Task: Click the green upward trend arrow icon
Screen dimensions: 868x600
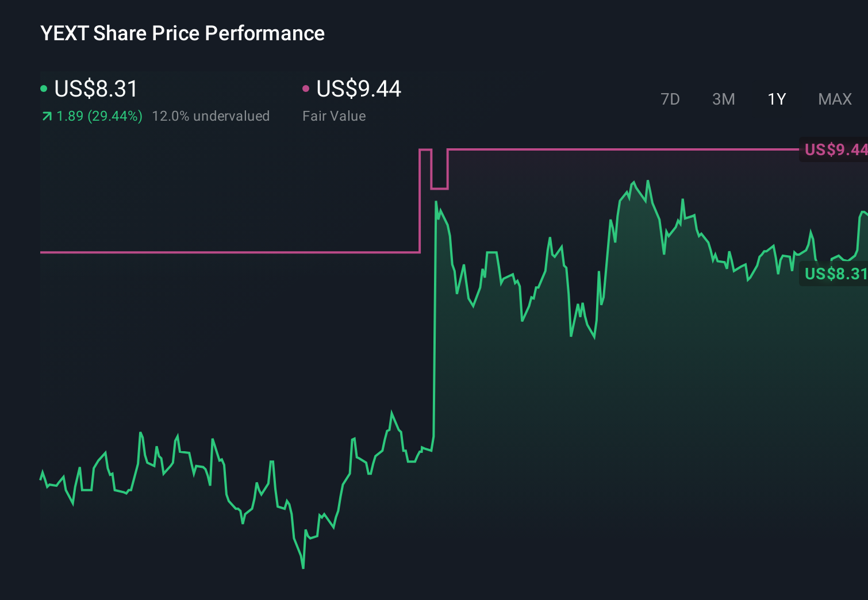Action: coord(47,116)
